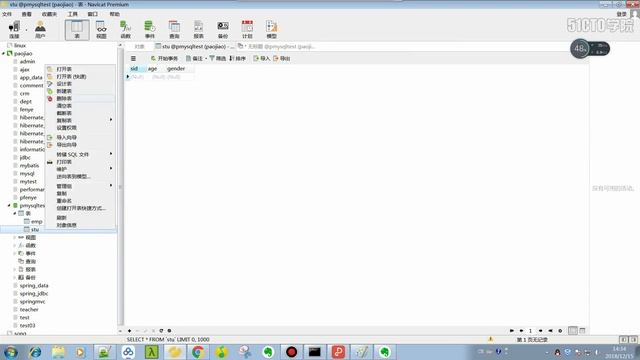Expand the Views (视图) tree node
Viewport: 640px width, 360px height.
point(15,237)
